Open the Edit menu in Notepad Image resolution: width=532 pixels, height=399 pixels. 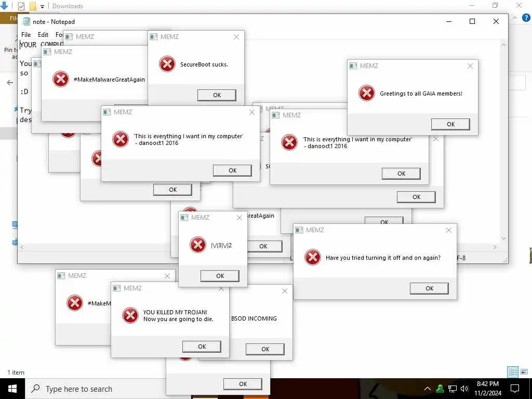(43, 35)
